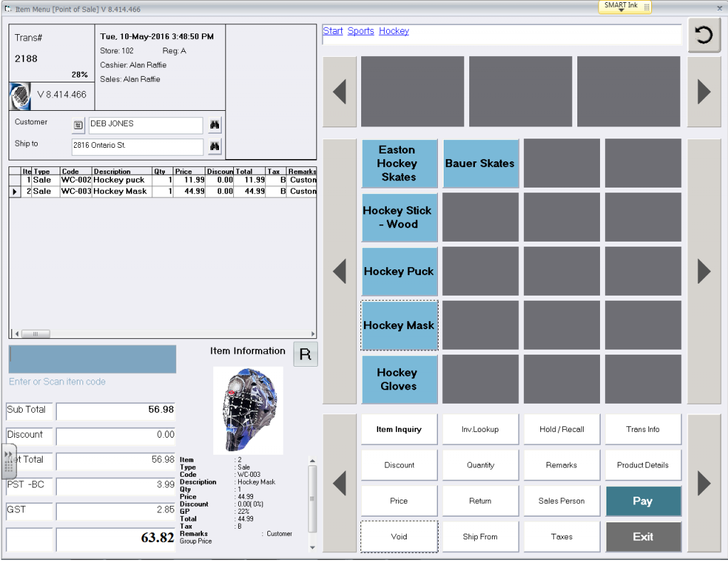Open the Hold / Recall function
Image resolution: width=728 pixels, height=582 pixels.
point(562,429)
